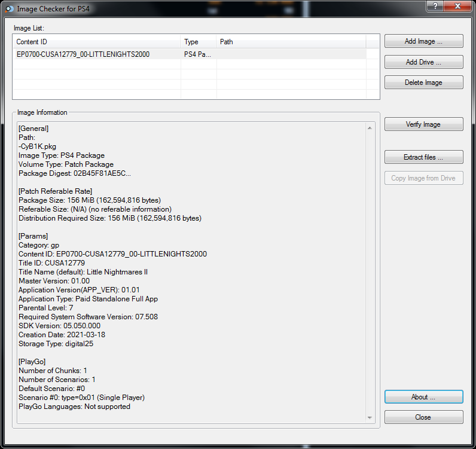This screenshot has width=476, height=449.
Task: Click the 'Default Scenario: #0' line
Action: 51,389
